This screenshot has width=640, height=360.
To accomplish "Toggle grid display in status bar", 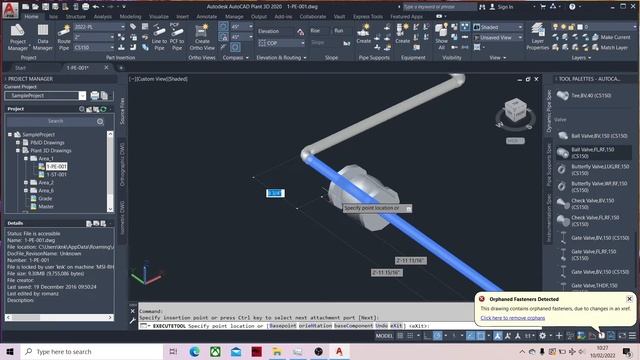I will coord(400,336).
